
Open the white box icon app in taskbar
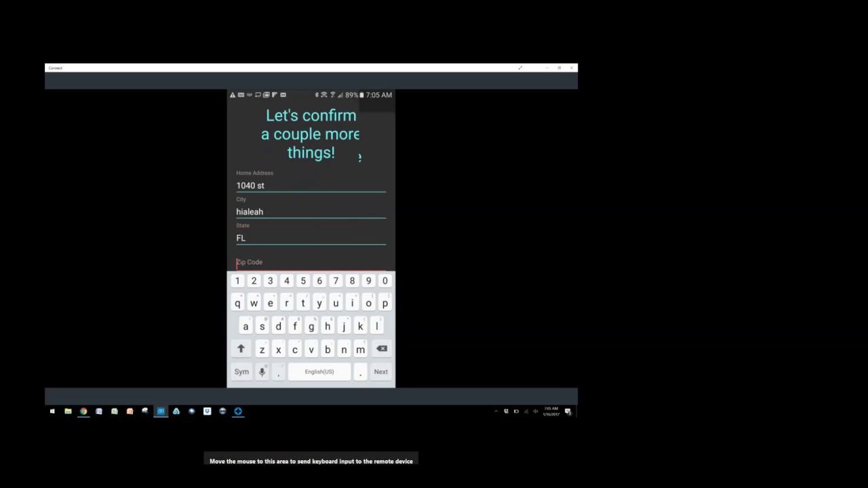coord(208,411)
